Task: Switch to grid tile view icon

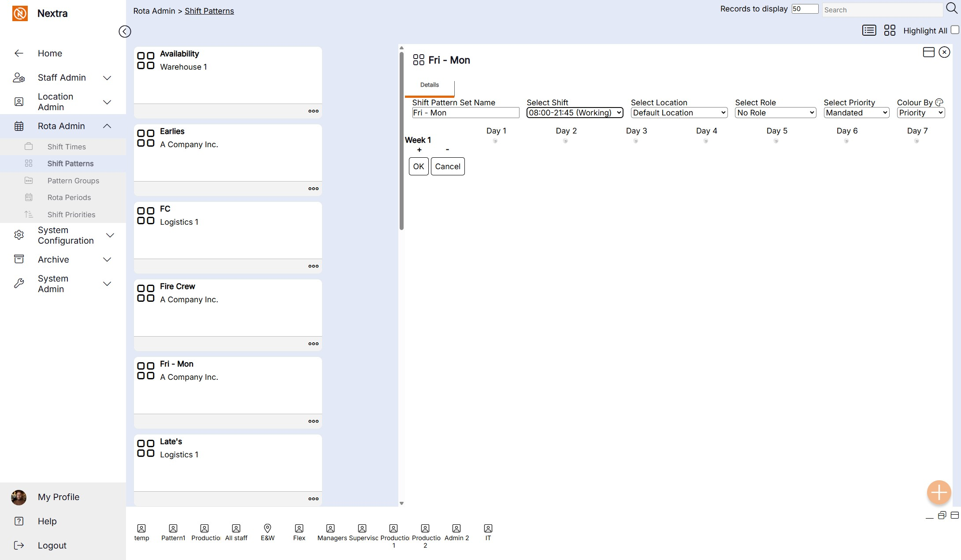Action: [890, 30]
